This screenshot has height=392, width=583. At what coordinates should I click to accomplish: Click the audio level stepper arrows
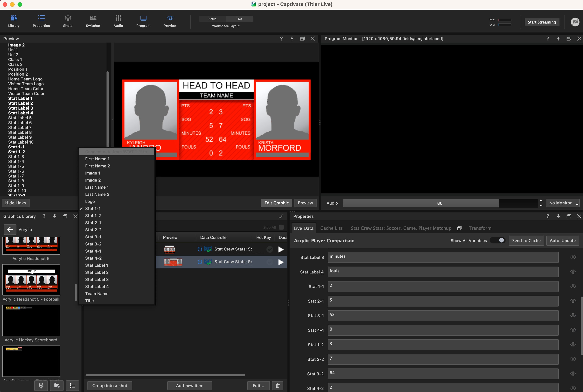point(541,203)
